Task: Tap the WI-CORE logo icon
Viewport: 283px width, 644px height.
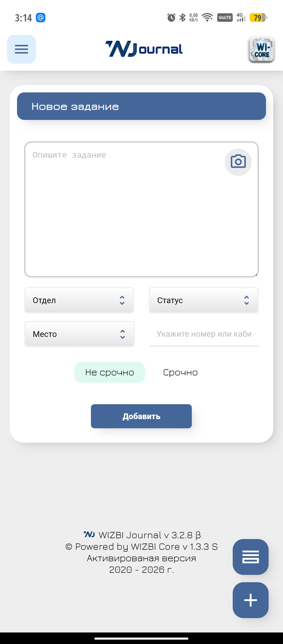Action: (x=261, y=49)
